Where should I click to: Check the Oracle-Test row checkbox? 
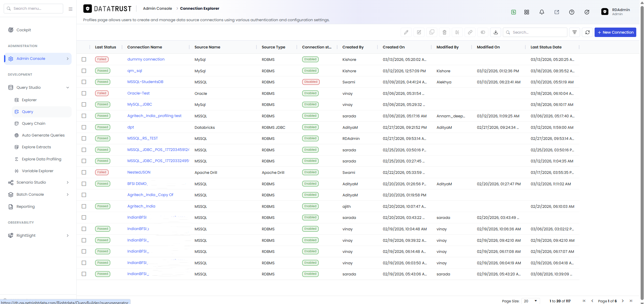84,93
